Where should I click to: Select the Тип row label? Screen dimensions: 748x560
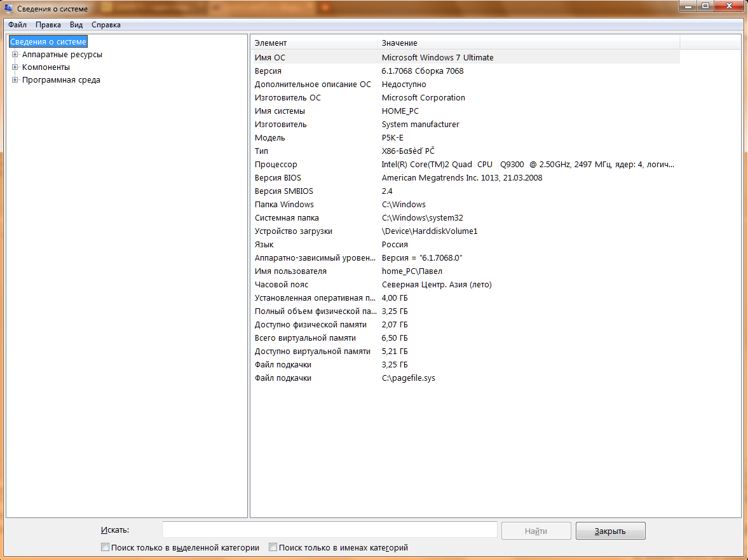click(x=261, y=151)
